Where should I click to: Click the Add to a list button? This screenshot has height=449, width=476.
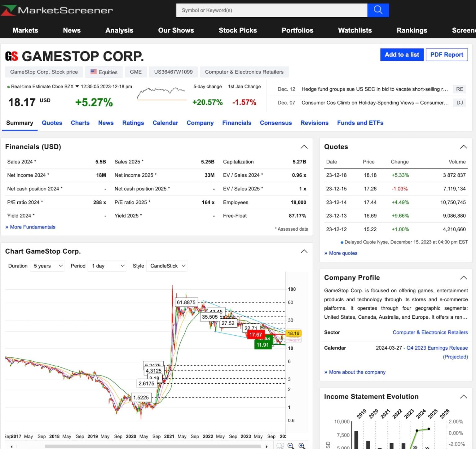(402, 55)
